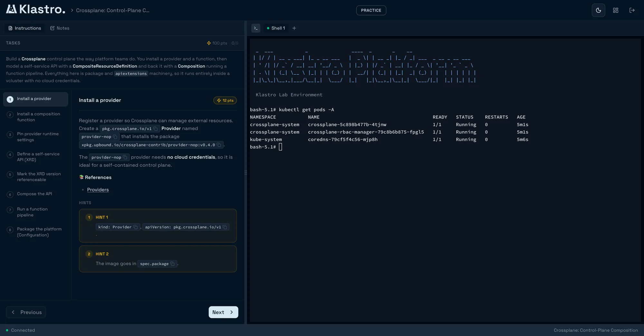Toggle dark mode moon icon

point(598,10)
